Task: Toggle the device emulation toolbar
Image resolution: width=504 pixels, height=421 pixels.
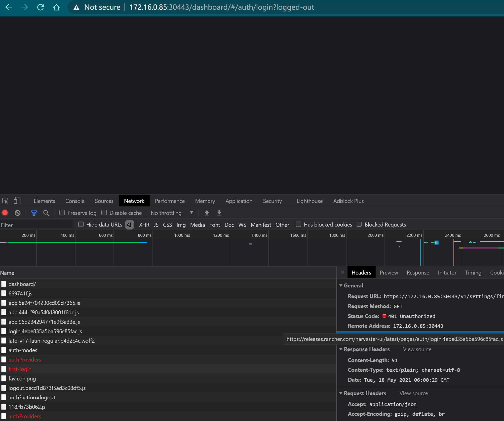Action: [17, 200]
